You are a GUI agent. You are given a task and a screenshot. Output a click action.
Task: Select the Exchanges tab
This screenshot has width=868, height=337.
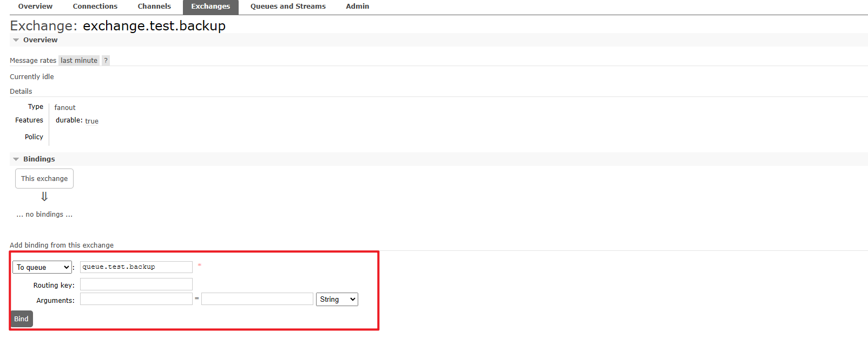click(211, 7)
